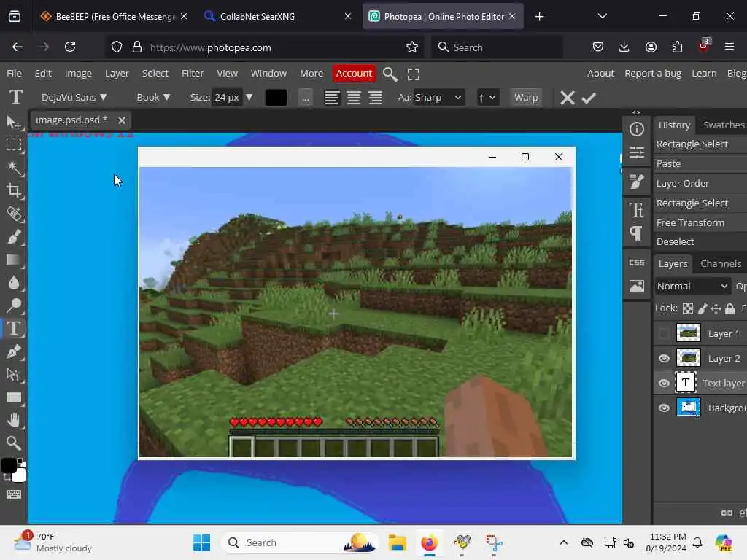Open the Filter menu
The width and height of the screenshot is (747, 560).
(x=193, y=74)
